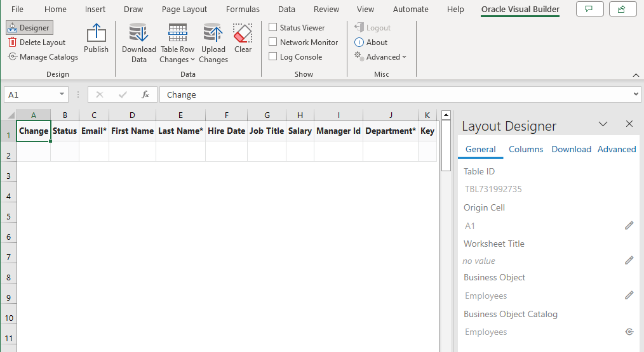Open the Review ribbon tab
This screenshot has width=644, height=352.
[326, 9]
